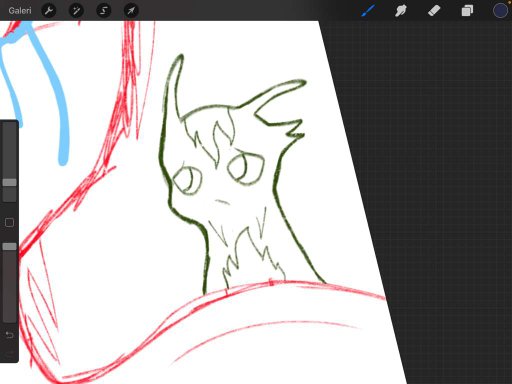Open the Actions wrench menu
Image resolution: width=512 pixels, height=384 pixels.
tap(49, 11)
